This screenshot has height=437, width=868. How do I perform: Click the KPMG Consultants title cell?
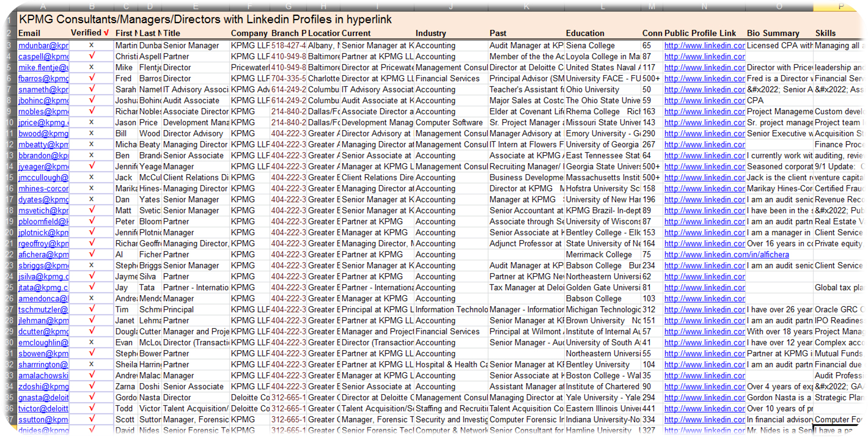point(205,20)
